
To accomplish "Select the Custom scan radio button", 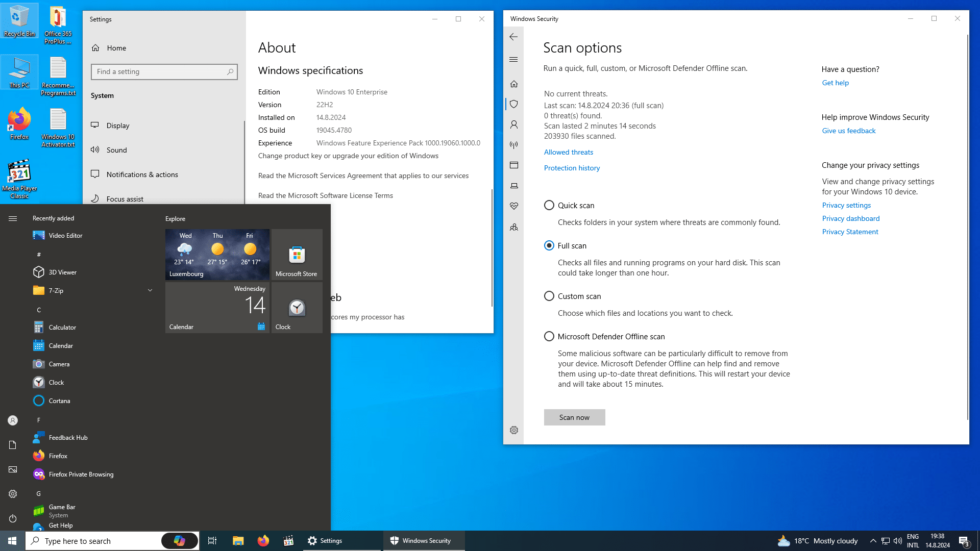I will coord(549,296).
